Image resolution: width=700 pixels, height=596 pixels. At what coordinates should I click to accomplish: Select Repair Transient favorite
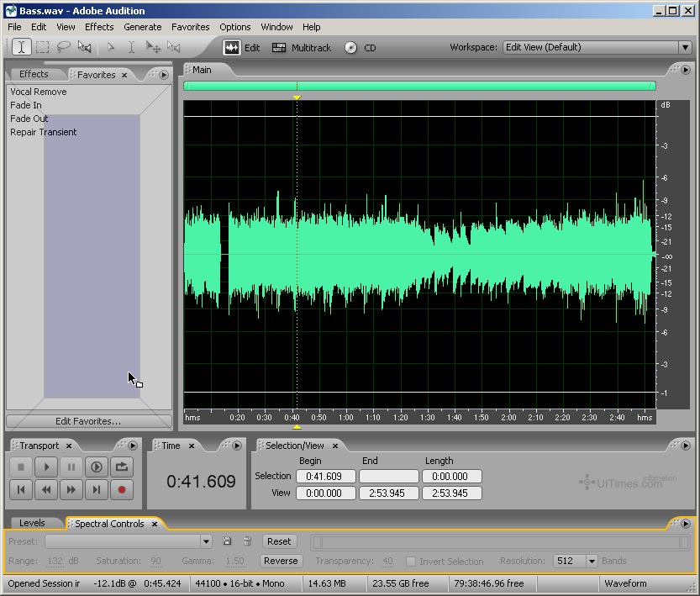pyautogui.click(x=44, y=132)
